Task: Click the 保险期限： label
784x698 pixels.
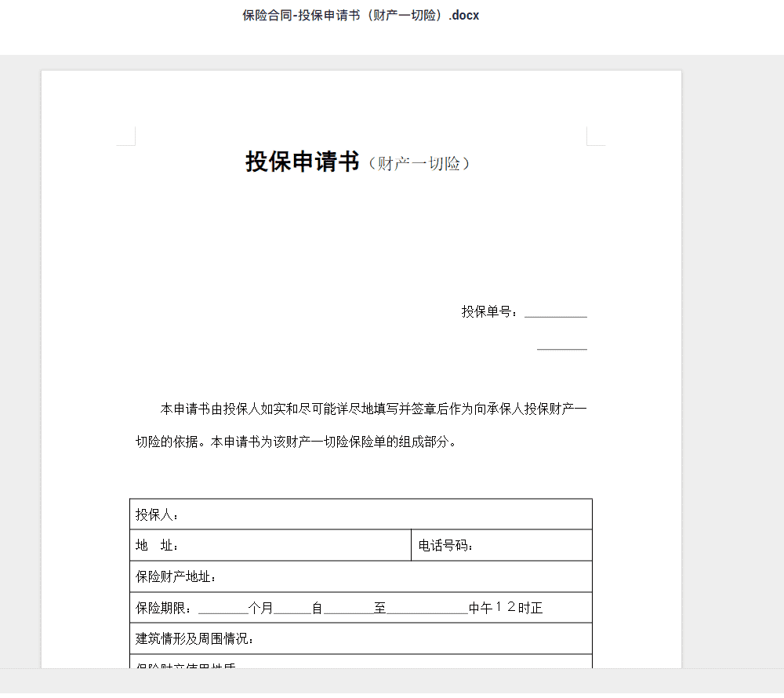Action: coord(164,608)
